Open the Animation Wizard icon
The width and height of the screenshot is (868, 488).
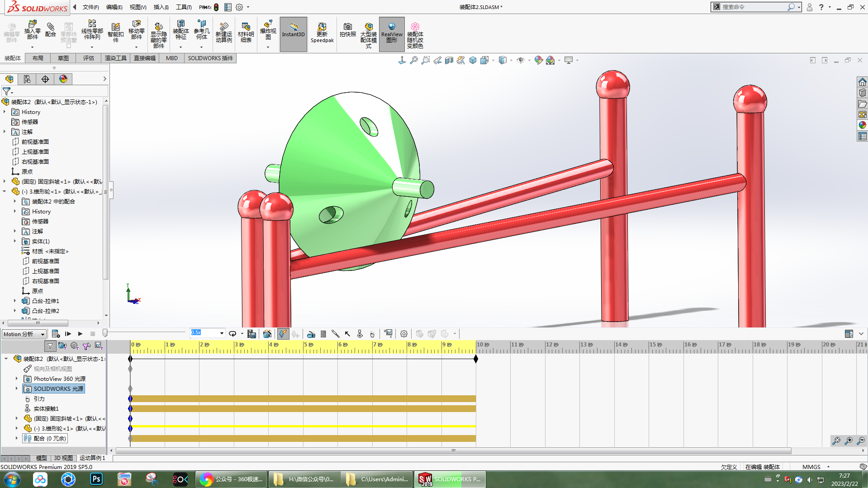click(x=267, y=334)
